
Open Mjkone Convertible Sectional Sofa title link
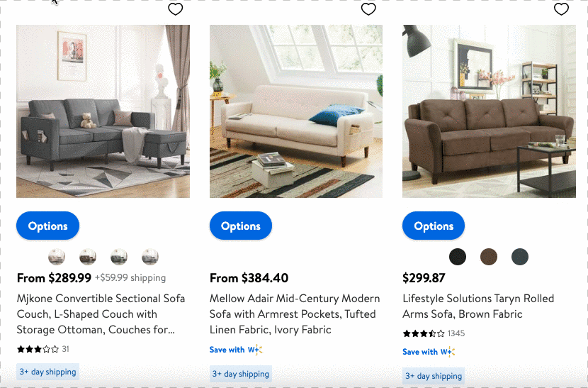(101, 314)
